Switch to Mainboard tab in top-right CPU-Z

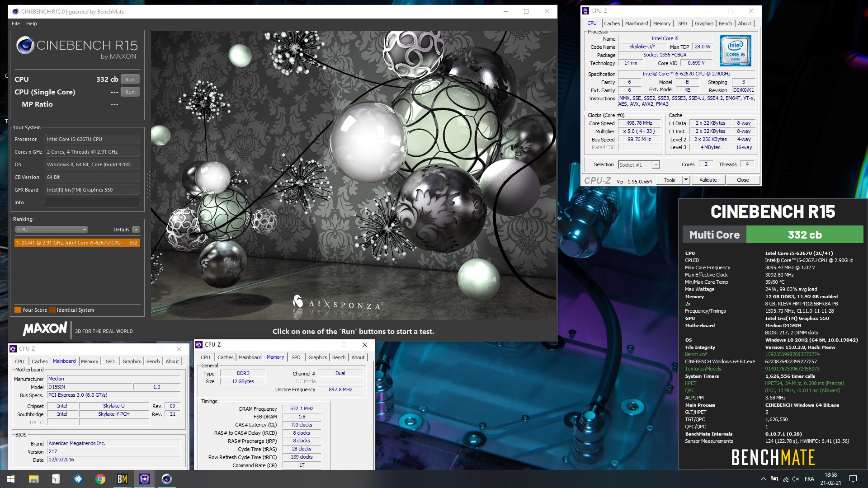pyautogui.click(x=637, y=23)
